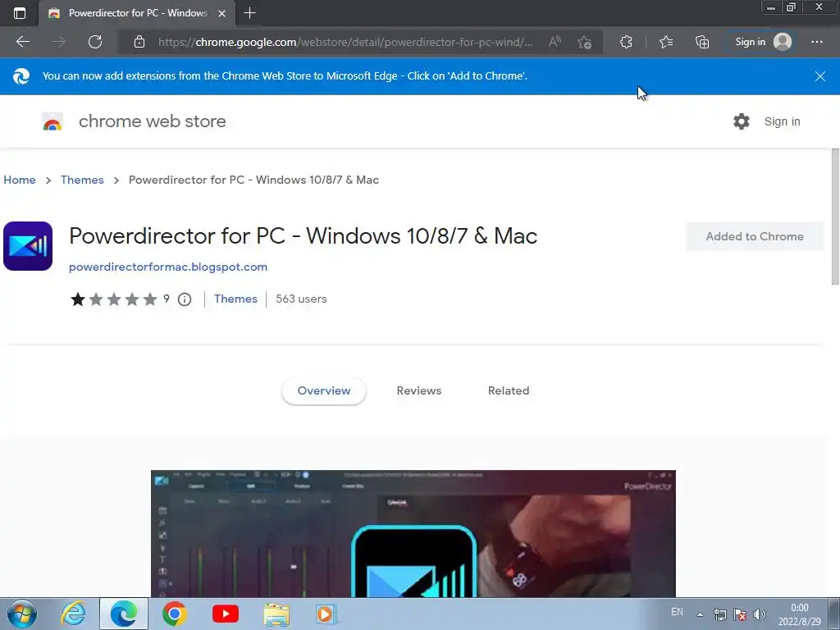Click the volume speaker tray icon
Viewport: 840px width, 630px height.
click(x=759, y=614)
